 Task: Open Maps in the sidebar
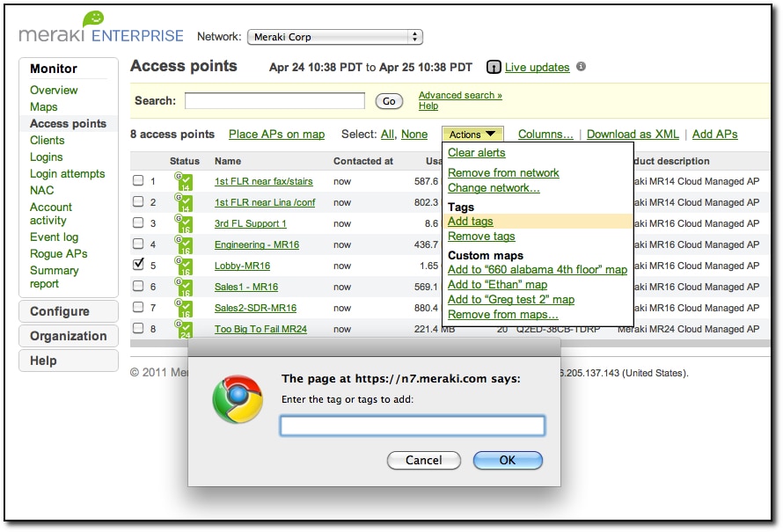click(43, 106)
